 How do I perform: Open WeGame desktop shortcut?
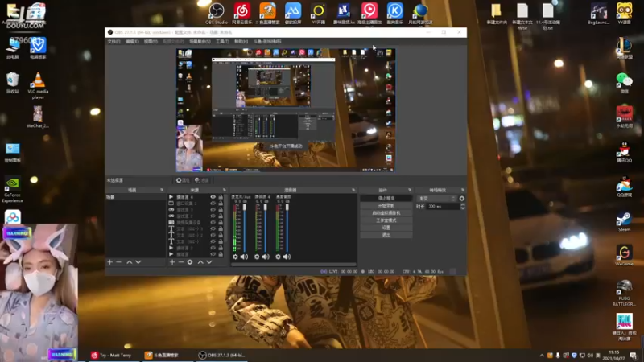(624, 256)
